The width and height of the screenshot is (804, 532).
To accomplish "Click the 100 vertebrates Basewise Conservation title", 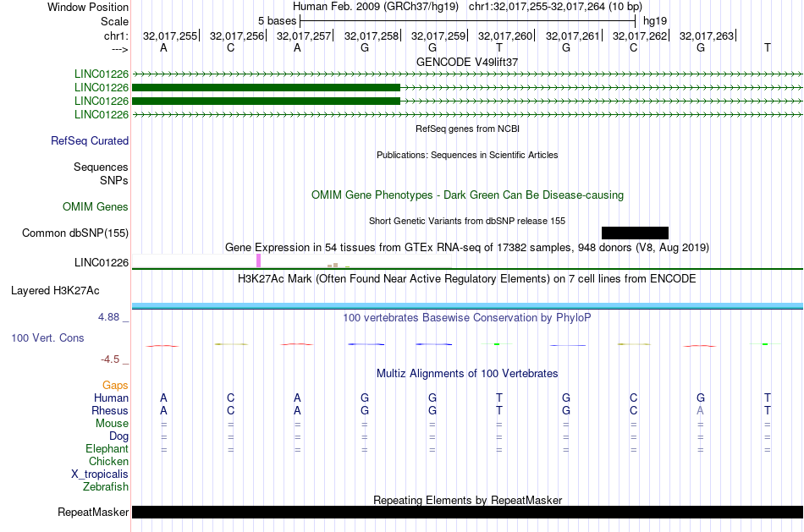I will [x=467, y=318].
